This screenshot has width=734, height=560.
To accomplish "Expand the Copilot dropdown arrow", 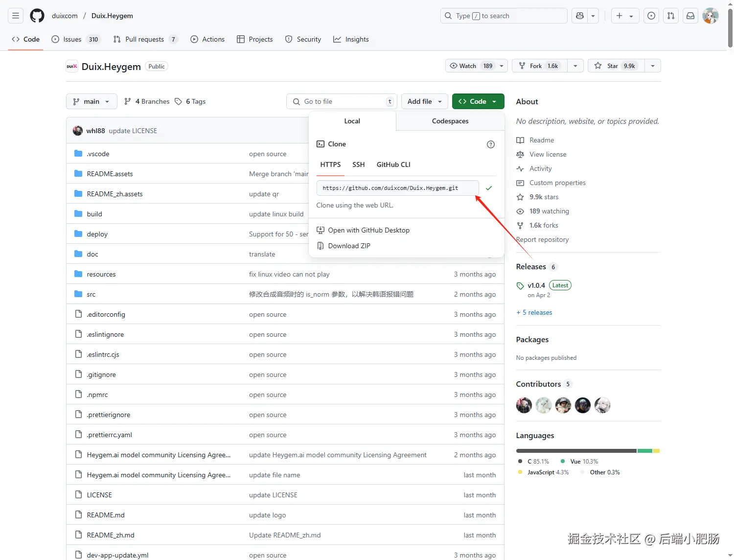I will pyautogui.click(x=593, y=16).
